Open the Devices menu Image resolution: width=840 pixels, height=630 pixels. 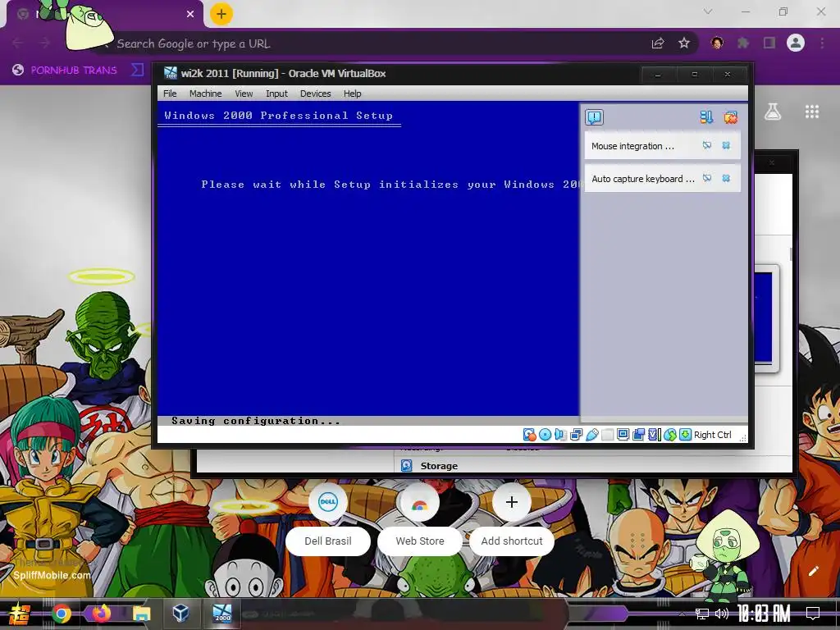tap(315, 94)
